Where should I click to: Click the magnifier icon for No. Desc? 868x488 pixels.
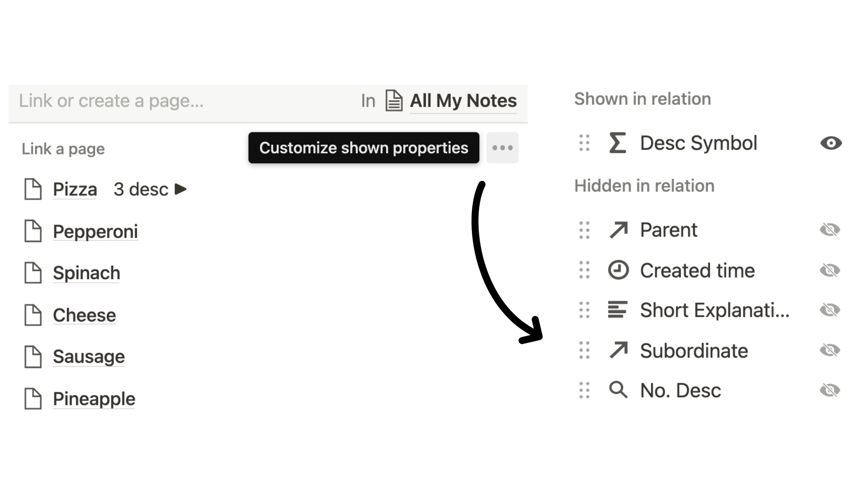[618, 390]
